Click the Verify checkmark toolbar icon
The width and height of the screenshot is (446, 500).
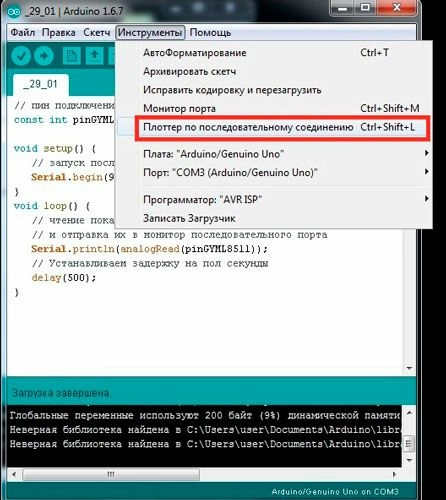click(21, 56)
